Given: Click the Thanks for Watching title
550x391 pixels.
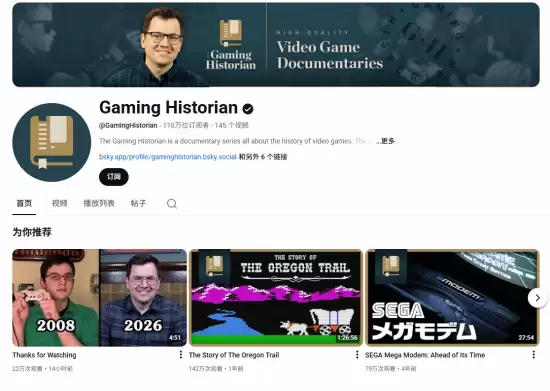Looking at the screenshot, I should (44, 355).
